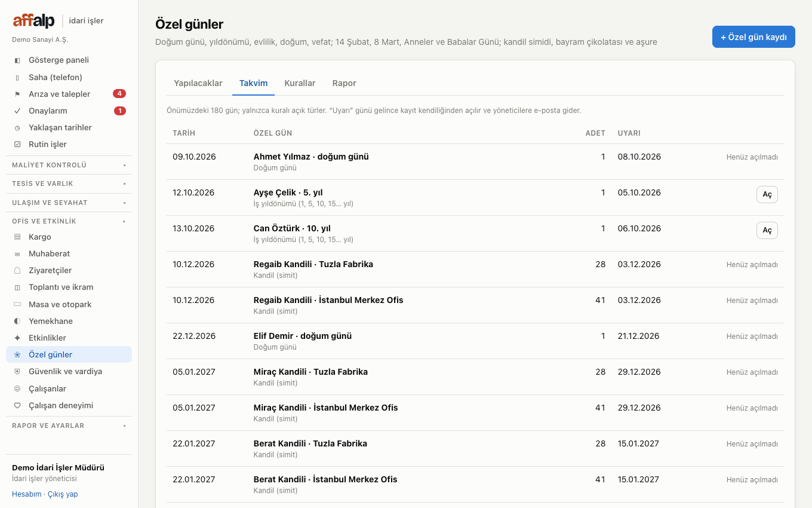812x508 pixels.
Task: Click the Etkinlikler star icon
Action: coord(17,338)
